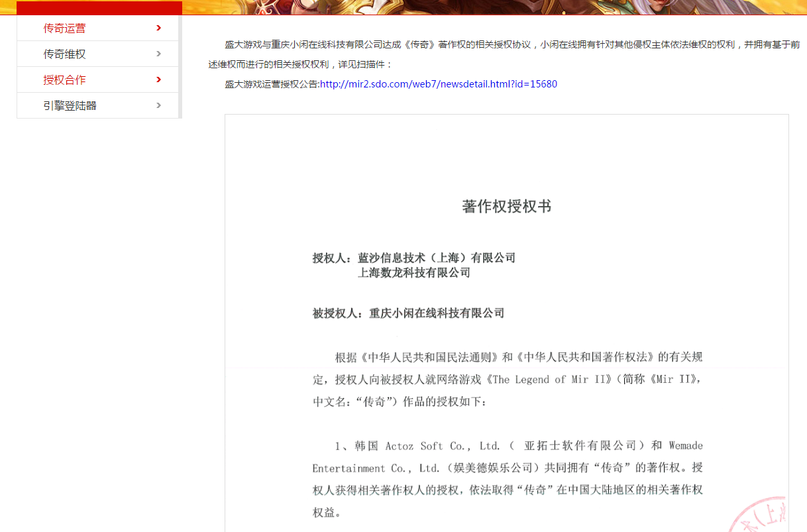Go to the 授权合作 sidebar section

click(x=64, y=80)
